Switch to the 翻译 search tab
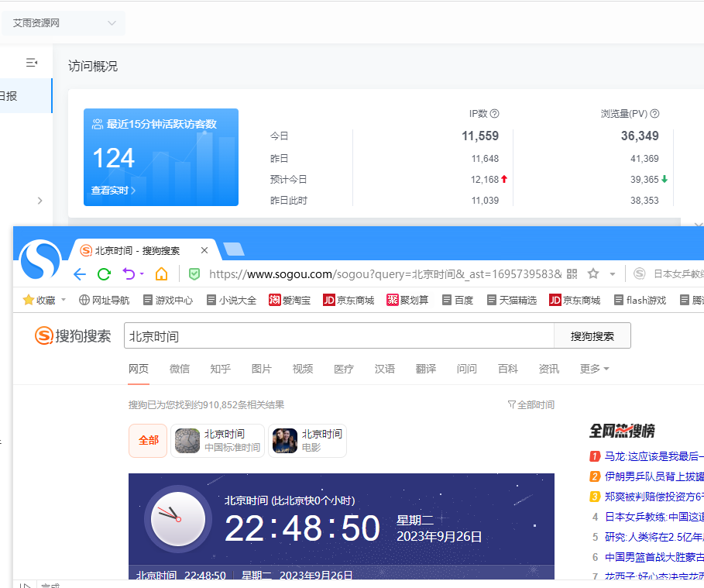This screenshot has width=704, height=588. tap(426, 369)
